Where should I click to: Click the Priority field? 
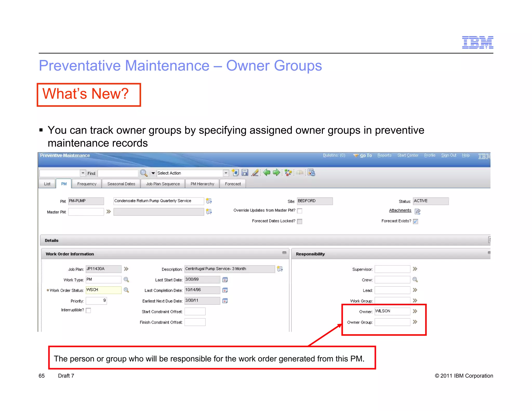pyautogui.click(x=96, y=301)
